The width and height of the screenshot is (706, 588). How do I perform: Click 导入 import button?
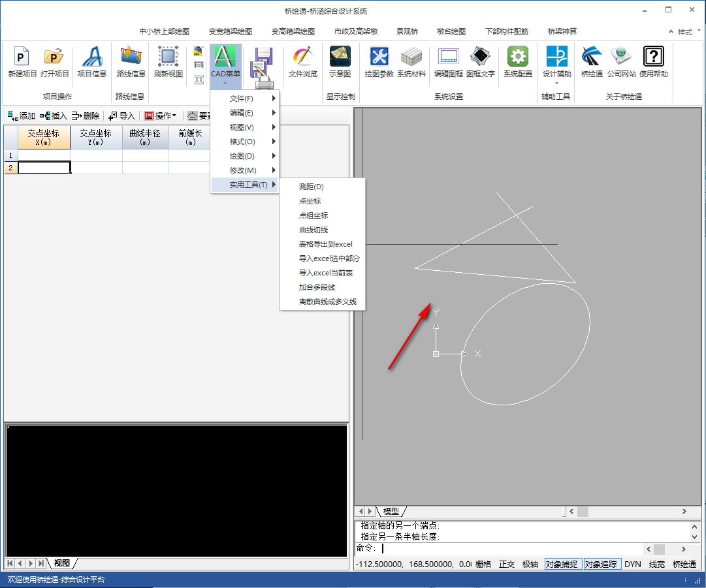point(121,116)
